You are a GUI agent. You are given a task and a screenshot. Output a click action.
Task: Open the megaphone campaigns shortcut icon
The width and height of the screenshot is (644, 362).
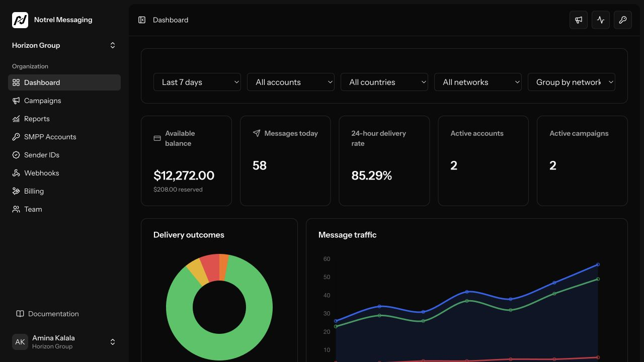click(x=579, y=20)
